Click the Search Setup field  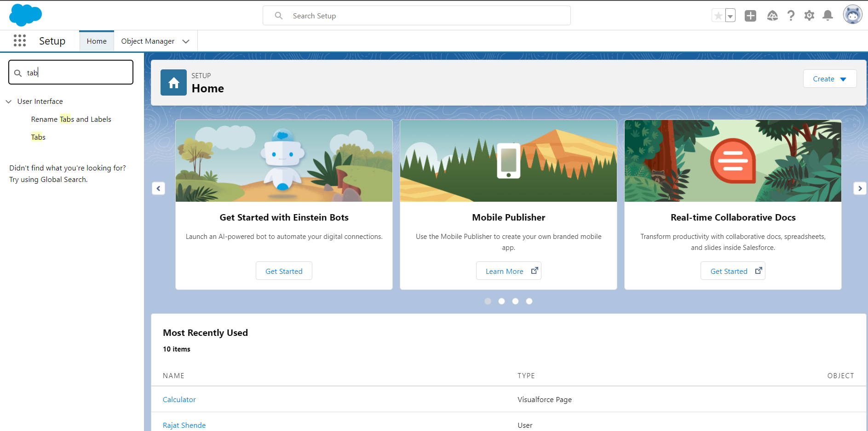[416, 16]
